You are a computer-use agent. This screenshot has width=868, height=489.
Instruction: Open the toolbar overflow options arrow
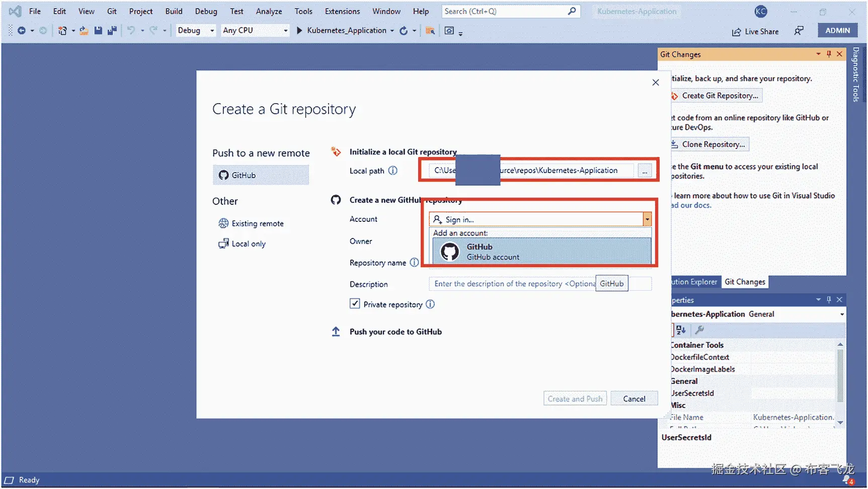point(460,33)
